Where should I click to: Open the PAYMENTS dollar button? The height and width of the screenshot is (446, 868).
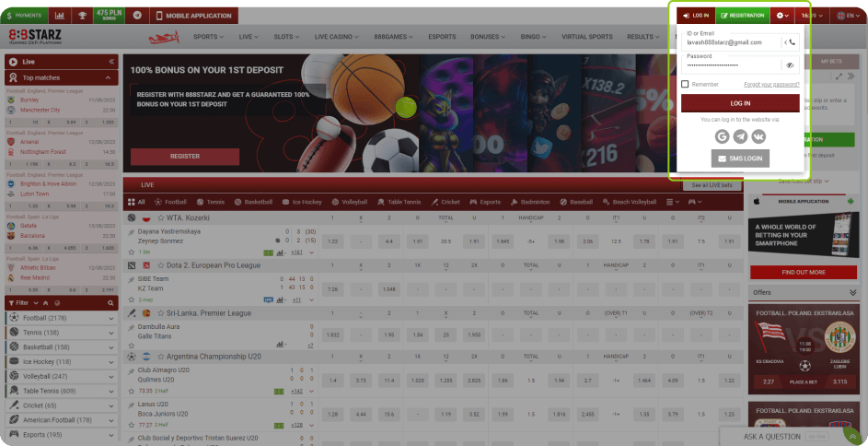[x=24, y=16]
